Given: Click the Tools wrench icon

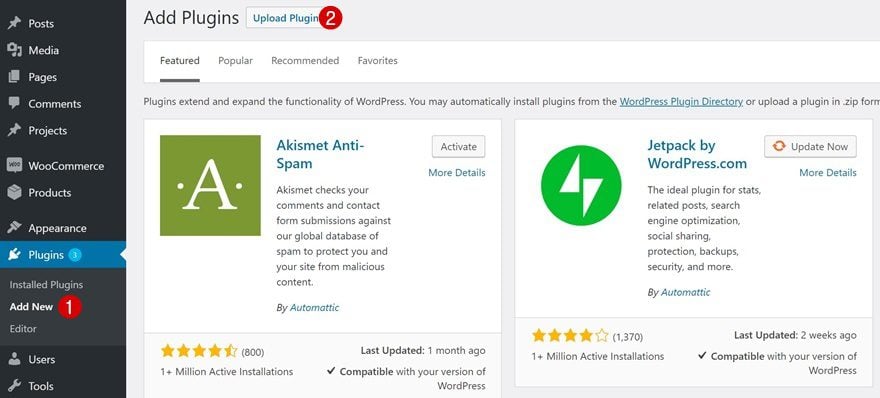Looking at the screenshot, I should coord(15,386).
